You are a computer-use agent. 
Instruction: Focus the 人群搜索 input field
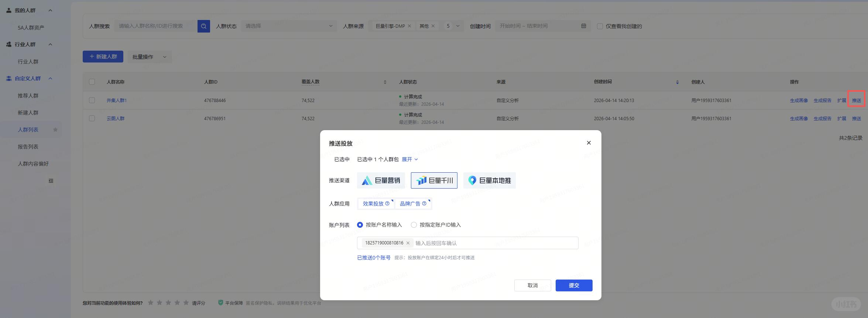click(156, 26)
